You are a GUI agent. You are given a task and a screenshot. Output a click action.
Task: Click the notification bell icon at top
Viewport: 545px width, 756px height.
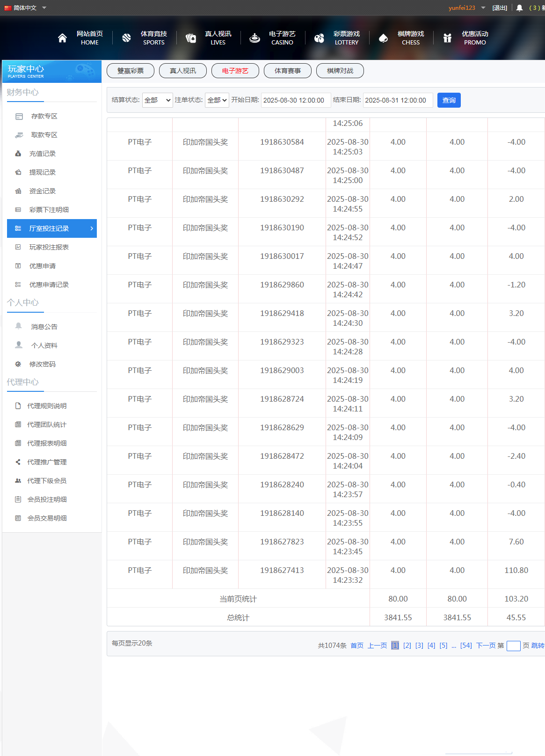pos(519,8)
